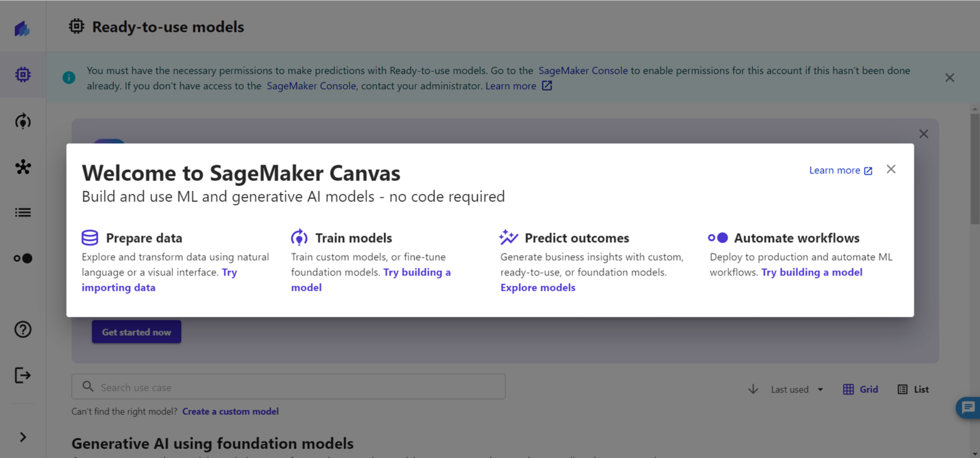Open ML Ops dots sidebar icon
This screenshot has width=980, height=458.
tap(23, 258)
